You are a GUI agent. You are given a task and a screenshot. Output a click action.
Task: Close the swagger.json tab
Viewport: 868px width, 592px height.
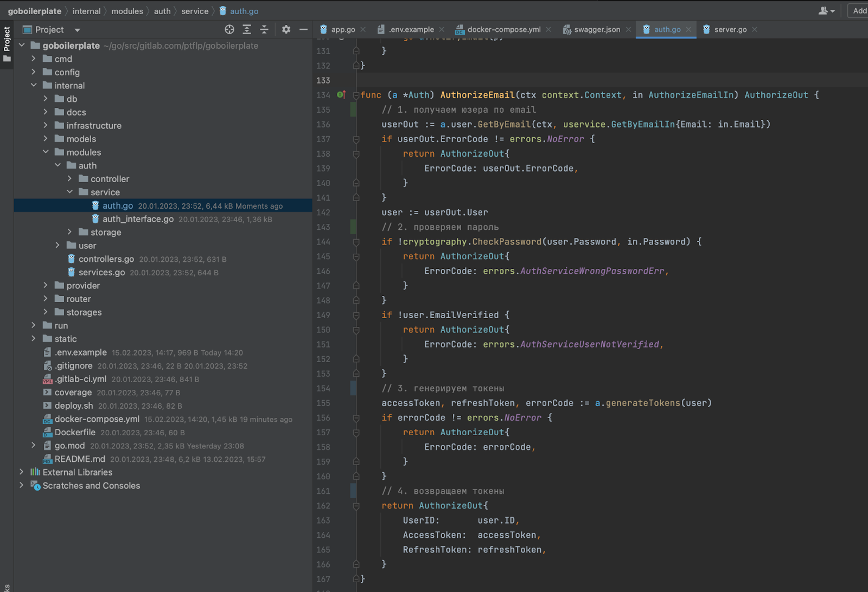[628, 30]
